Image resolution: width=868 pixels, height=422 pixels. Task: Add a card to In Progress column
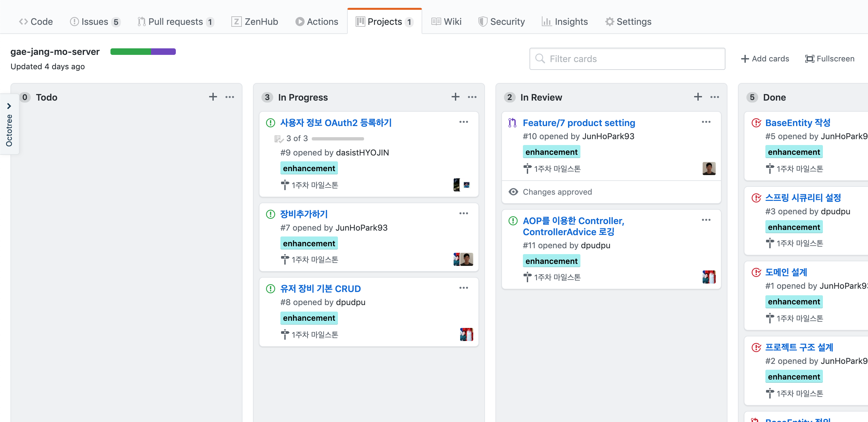tap(455, 97)
